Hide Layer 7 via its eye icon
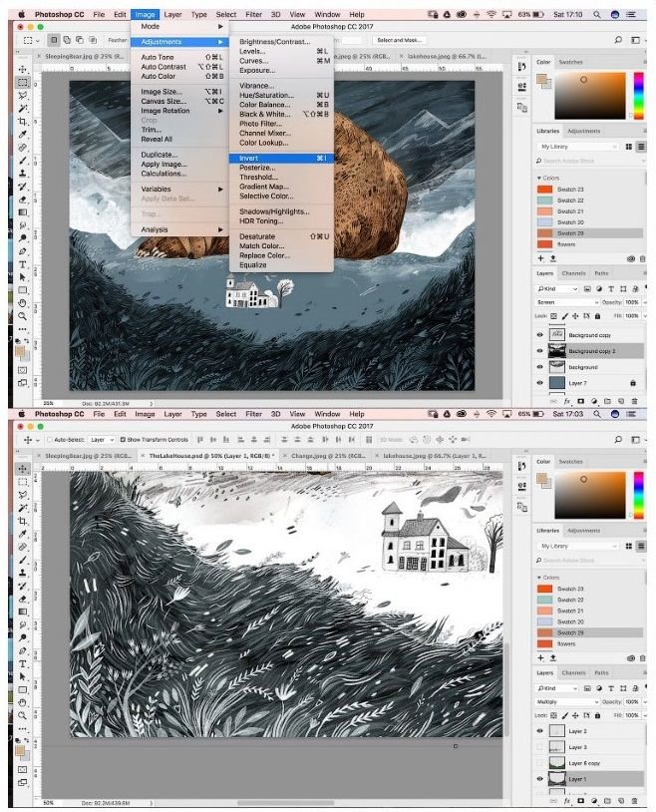 (x=539, y=383)
